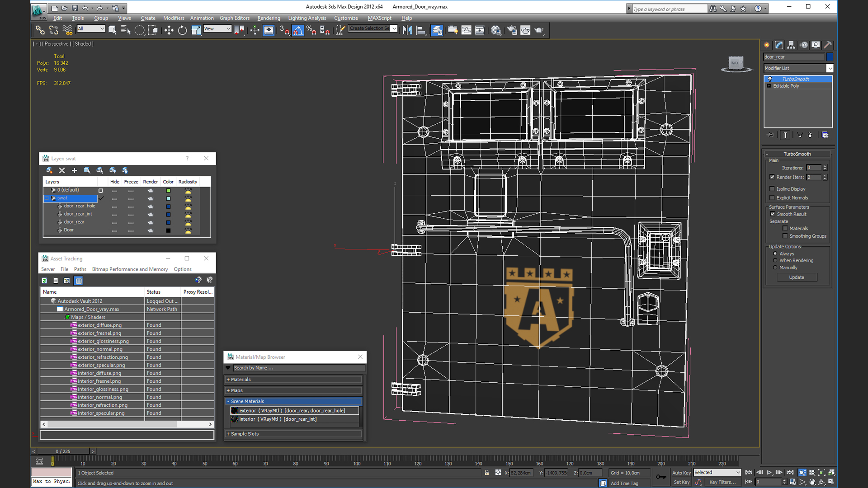Open the Hierarchy command panel tab
This screenshot has width=868, height=488.
point(791,45)
